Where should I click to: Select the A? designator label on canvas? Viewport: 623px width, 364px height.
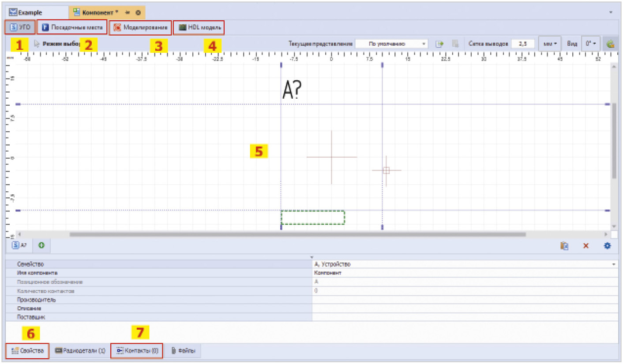pos(291,89)
